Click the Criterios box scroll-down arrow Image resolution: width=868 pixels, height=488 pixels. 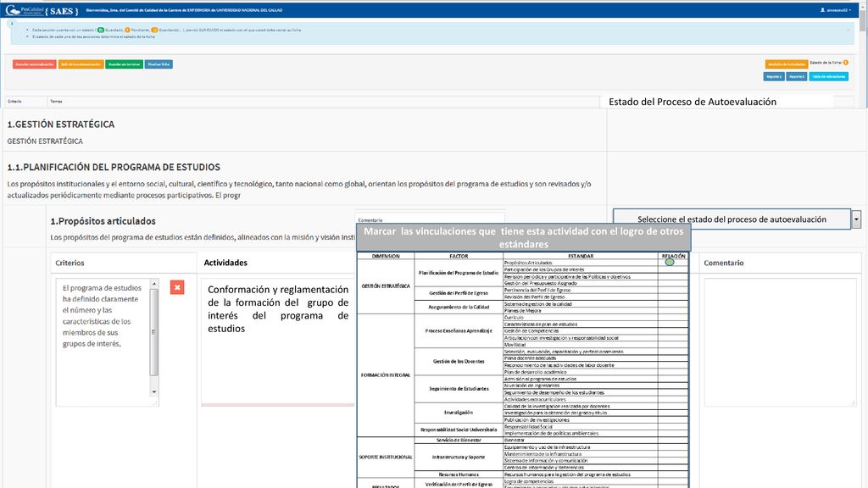click(x=154, y=391)
